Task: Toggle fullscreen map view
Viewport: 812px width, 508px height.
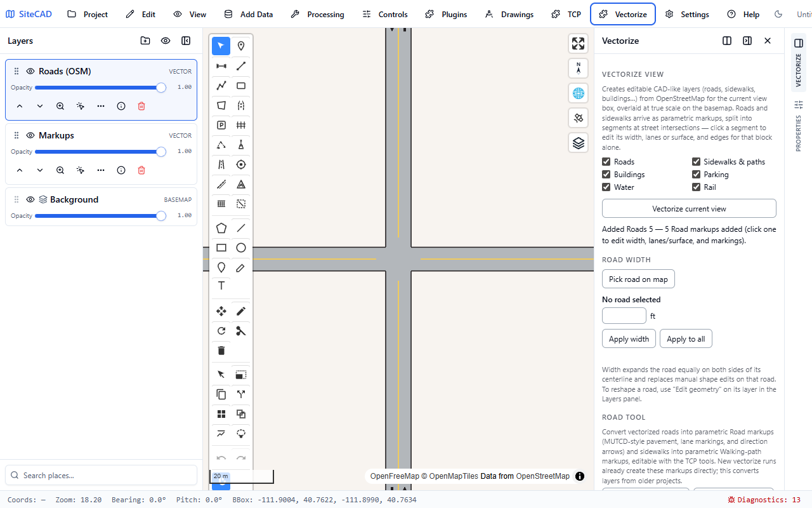Action: coord(578,43)
